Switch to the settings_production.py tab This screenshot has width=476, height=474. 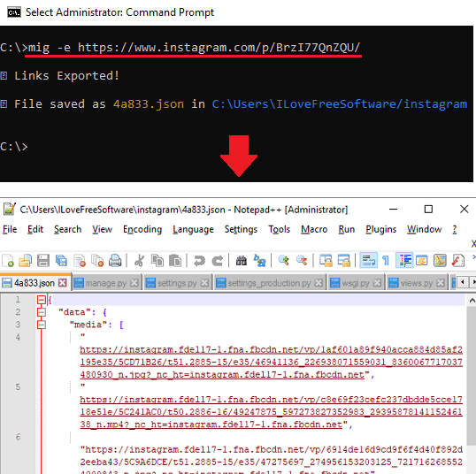(x=269, y=283)
